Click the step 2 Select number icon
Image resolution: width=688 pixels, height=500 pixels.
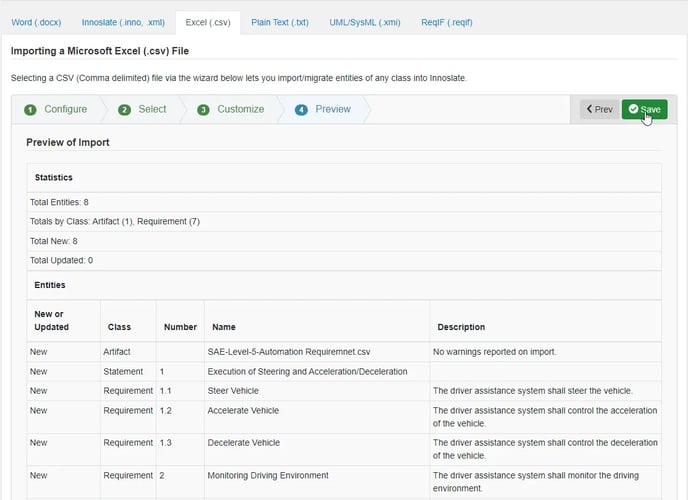125,110
